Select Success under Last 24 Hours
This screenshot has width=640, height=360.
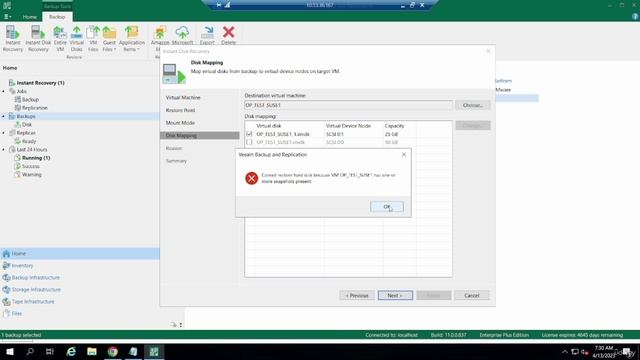31,166
